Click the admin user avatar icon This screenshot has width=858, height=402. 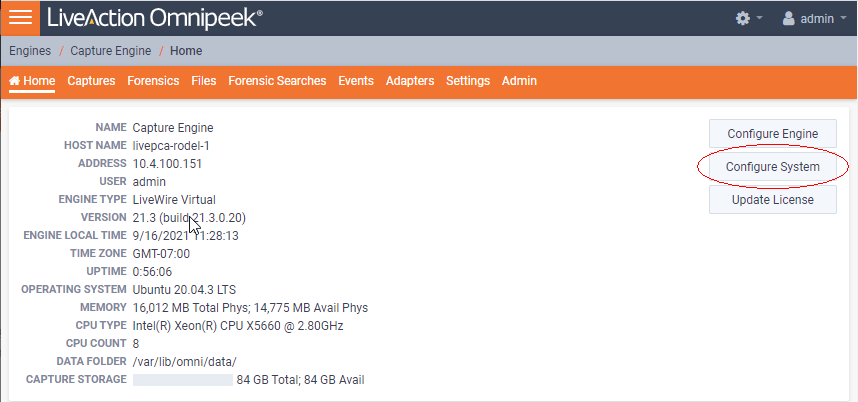click(x=789, y=19)
